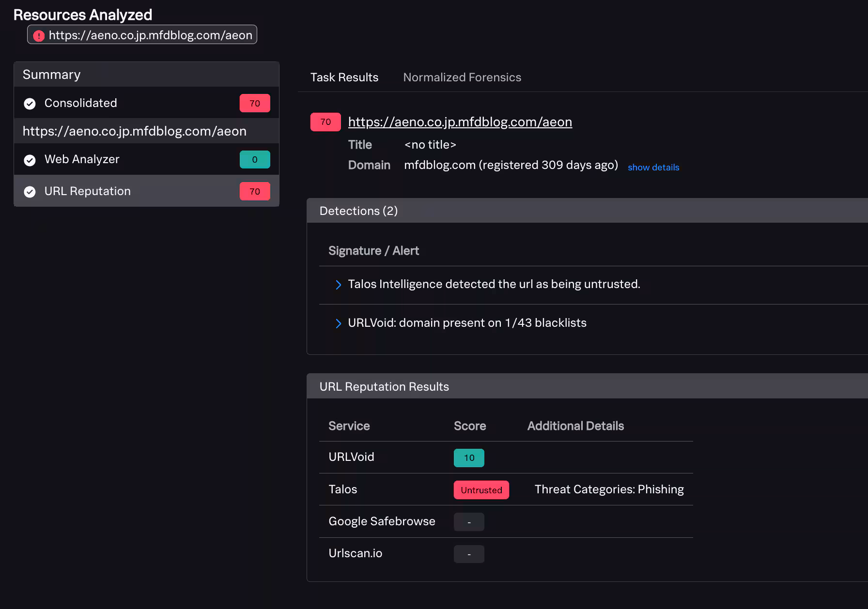Click the Detections (2) section header
The height and width of the screenshot is (609, 868).
pyautogui.click(x=358, y=211)
